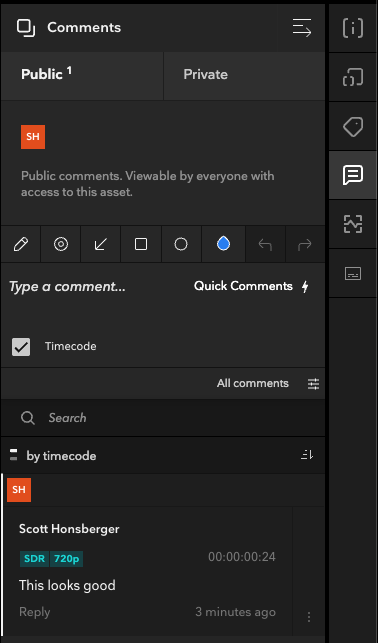
Task: Open Quick Comments
Action: tap(251, 286)
